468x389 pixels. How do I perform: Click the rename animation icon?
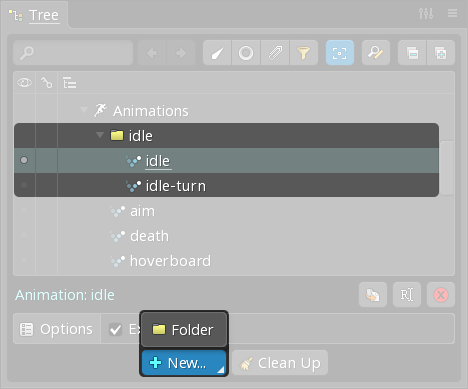[407, 295]
